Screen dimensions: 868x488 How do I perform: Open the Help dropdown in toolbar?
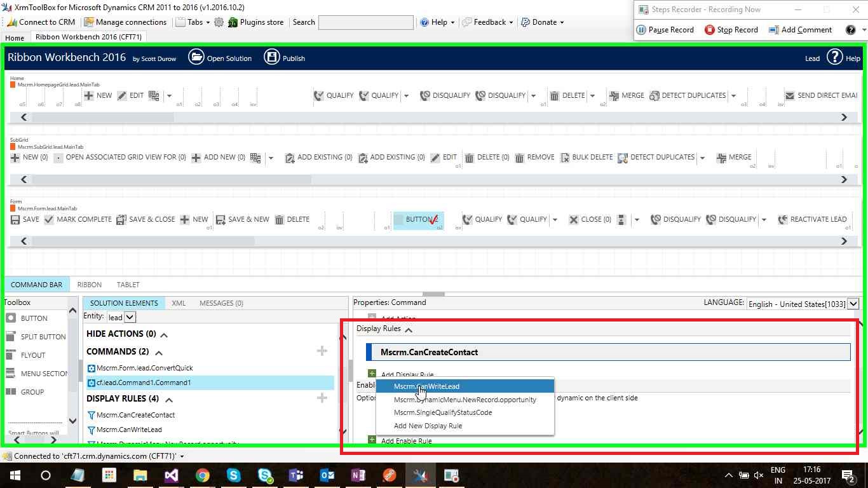(x=438, y=22)
